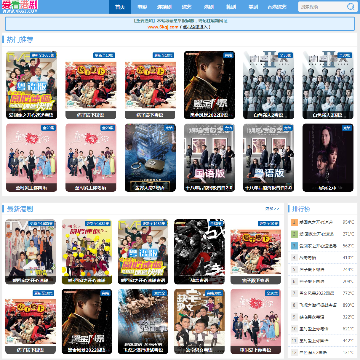Open the yellow-dotted colorful cast poster
Image resolution: width=360 pixels, height=360 pixels.
click(x=87, y=252)
